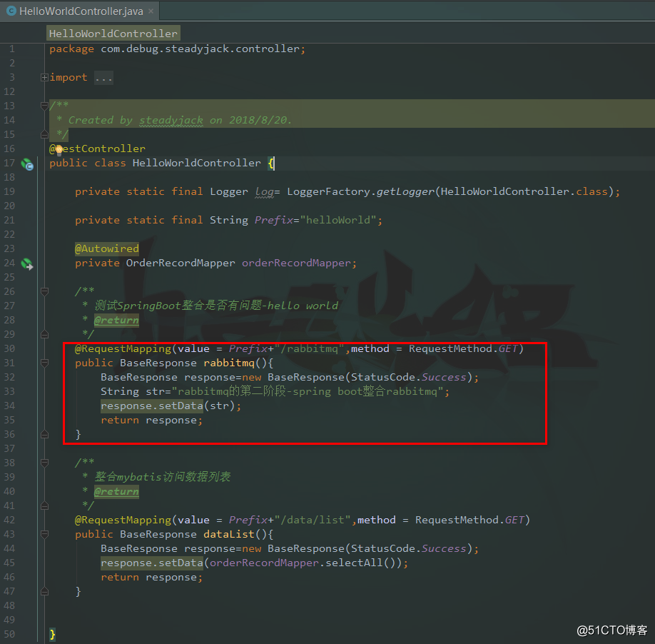
Task: Click response.setData on line 34
Action: click(152, 406)
